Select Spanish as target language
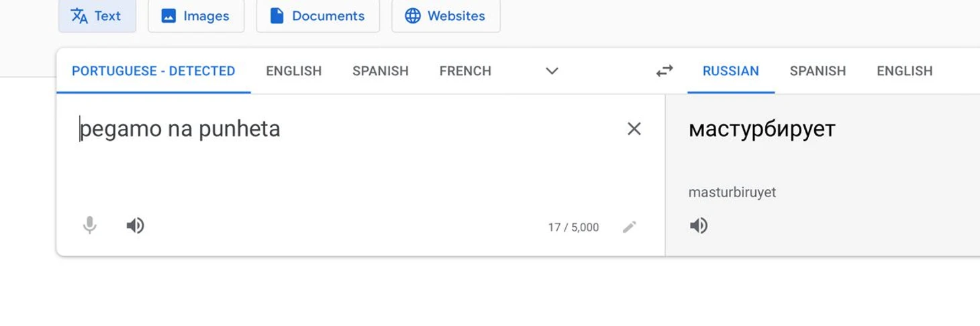The image size is (980, 326). (x=818, y=71)
